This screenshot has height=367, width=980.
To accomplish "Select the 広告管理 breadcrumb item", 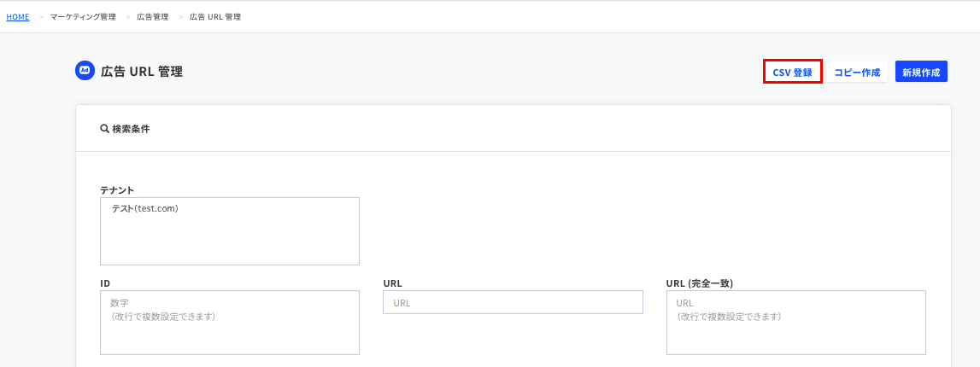I will tap(152, 17).
